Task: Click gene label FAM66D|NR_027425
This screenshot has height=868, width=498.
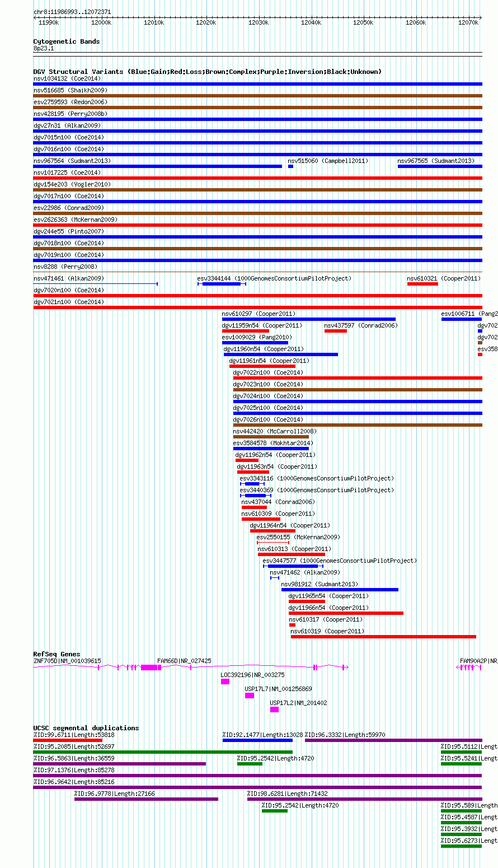Action: 184,661
